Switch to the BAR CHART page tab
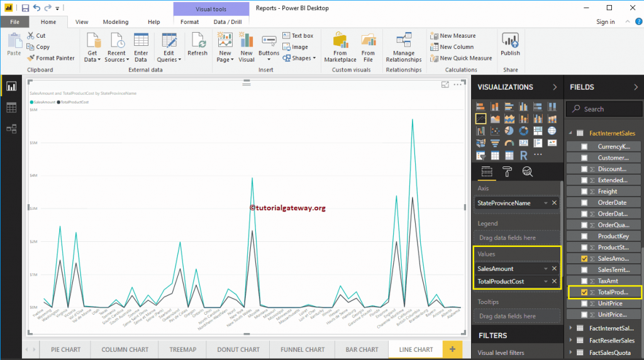644x360 pixels. point(361,349)
